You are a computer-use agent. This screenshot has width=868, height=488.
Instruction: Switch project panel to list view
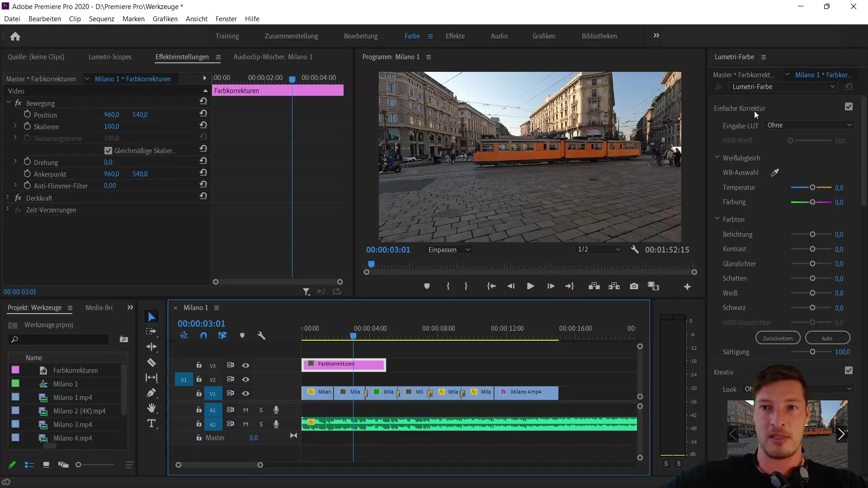(x=29, y=465)
